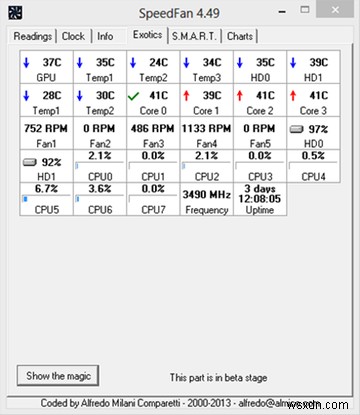Screen dimensions: 360x415
Task: Click the CPU2 usage bar
Action: [206, 165]
